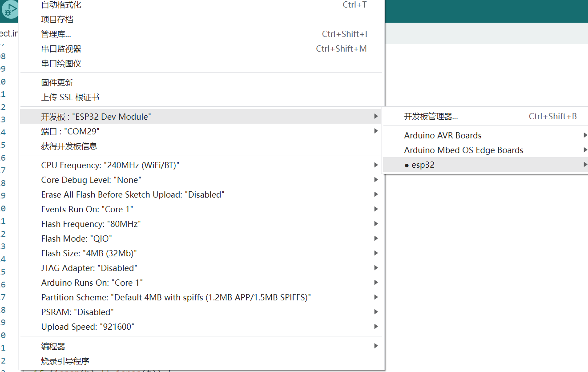Image resolution: width=588 pixels, height=372 pixels.
Task: Expand the selected esp32 boards submenu
Action: [x=485, y=165]
